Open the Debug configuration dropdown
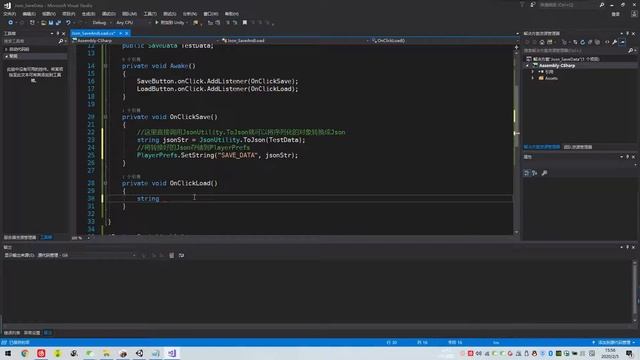The width and height of the screenshot is (640, 360). click(101, 23)
